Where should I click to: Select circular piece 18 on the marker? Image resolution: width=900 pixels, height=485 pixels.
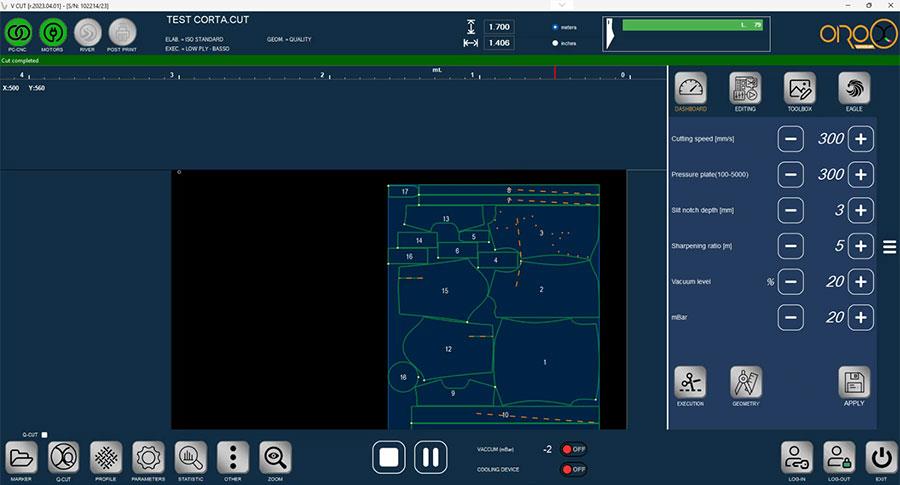point(403,377)
